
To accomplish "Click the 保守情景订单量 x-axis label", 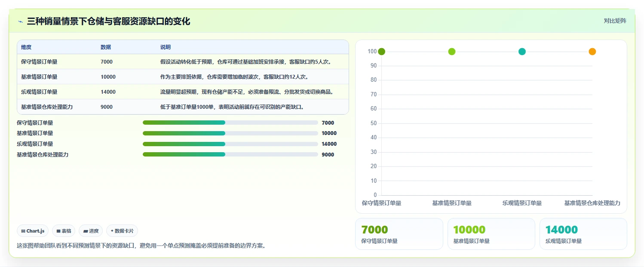I will [381, 203].
